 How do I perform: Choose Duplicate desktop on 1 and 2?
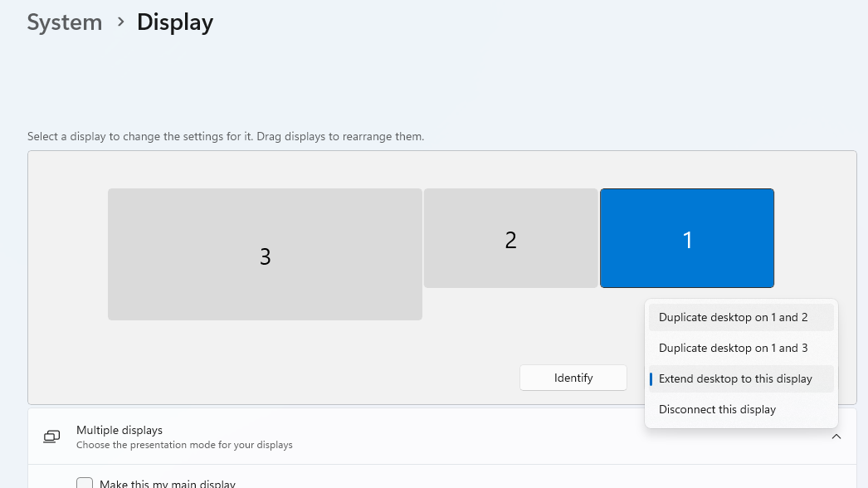pos(733,317)
